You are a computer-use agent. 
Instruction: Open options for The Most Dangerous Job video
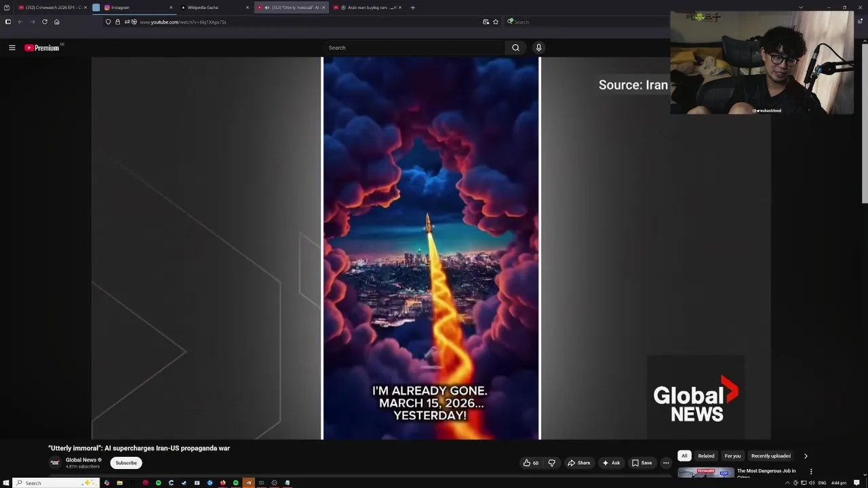(811, 472)
